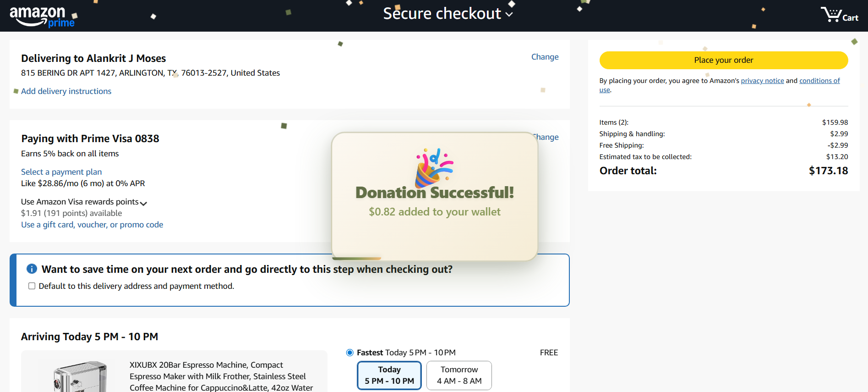Open the privacy notice link
The height and width of the screenshot is (392, 868).
pos(762,81)
